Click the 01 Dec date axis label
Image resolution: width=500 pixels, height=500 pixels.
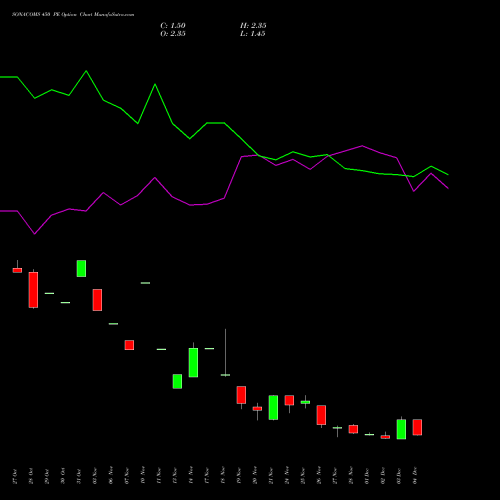(367, 476)
